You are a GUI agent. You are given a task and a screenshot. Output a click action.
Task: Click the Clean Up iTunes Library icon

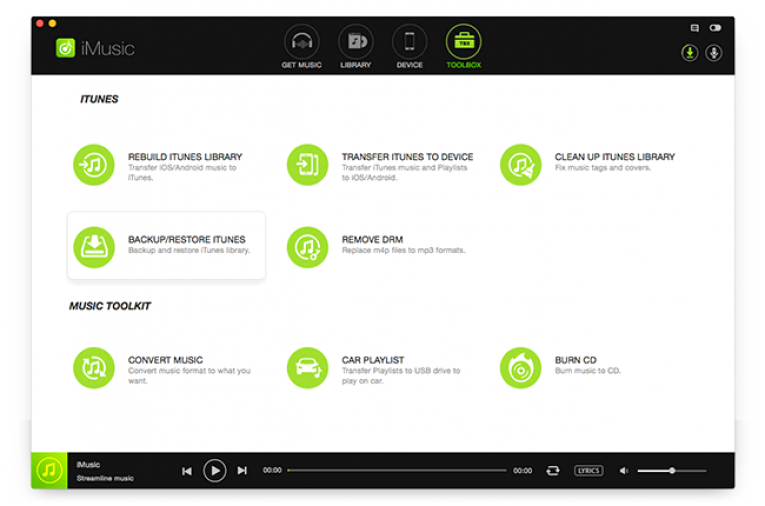pos(521,165)
